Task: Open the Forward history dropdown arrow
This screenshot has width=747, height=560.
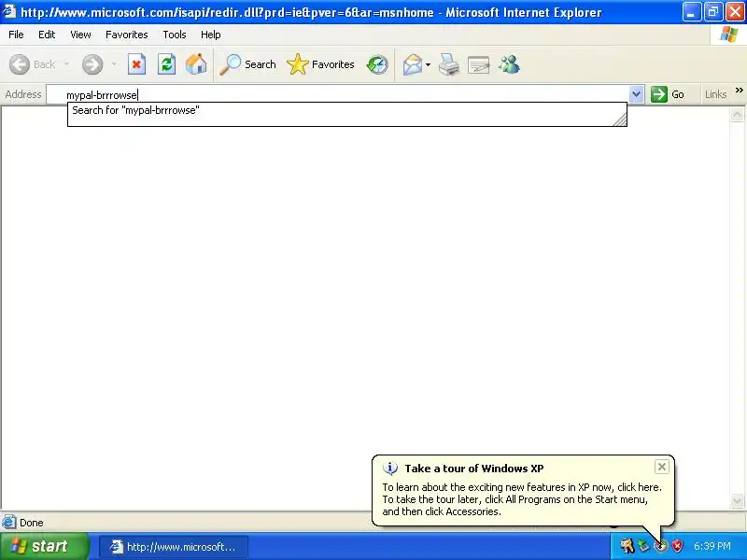Action: 114,64
